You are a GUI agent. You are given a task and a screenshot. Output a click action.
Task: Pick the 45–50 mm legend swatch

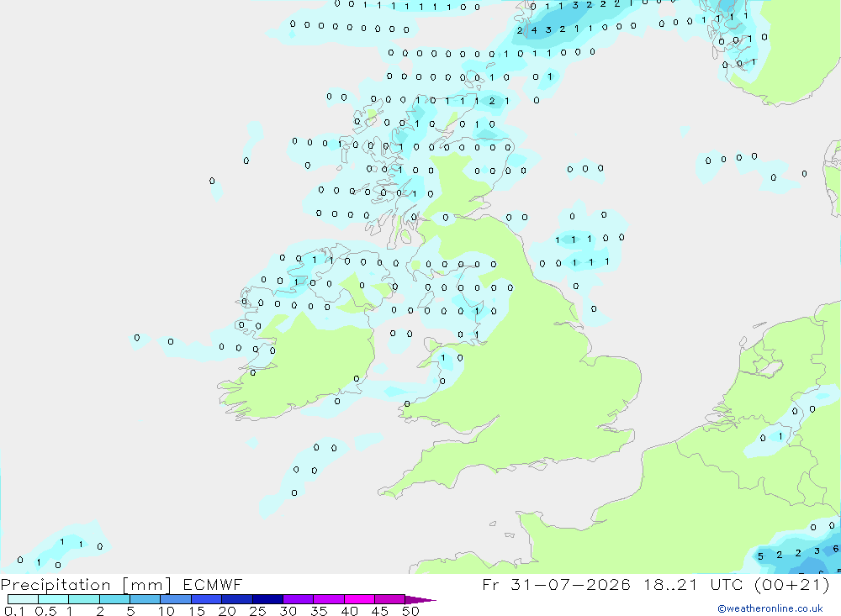click(390, 599)
